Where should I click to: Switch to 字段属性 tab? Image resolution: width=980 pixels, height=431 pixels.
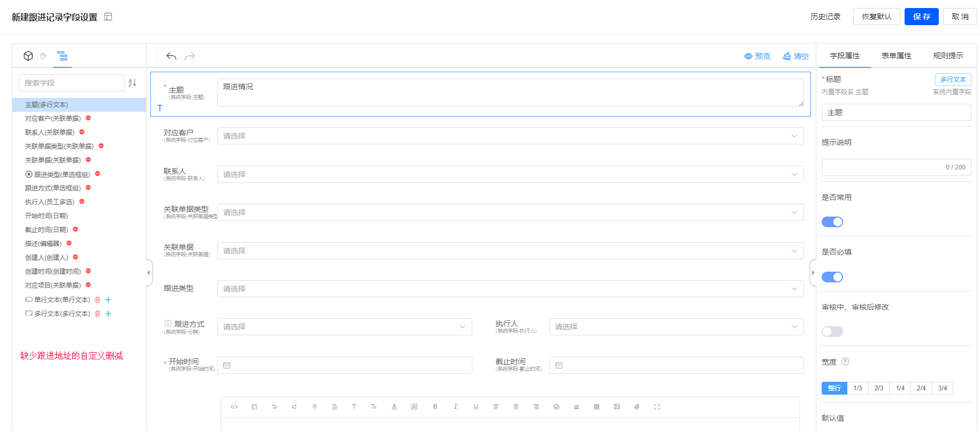[845, 56]
